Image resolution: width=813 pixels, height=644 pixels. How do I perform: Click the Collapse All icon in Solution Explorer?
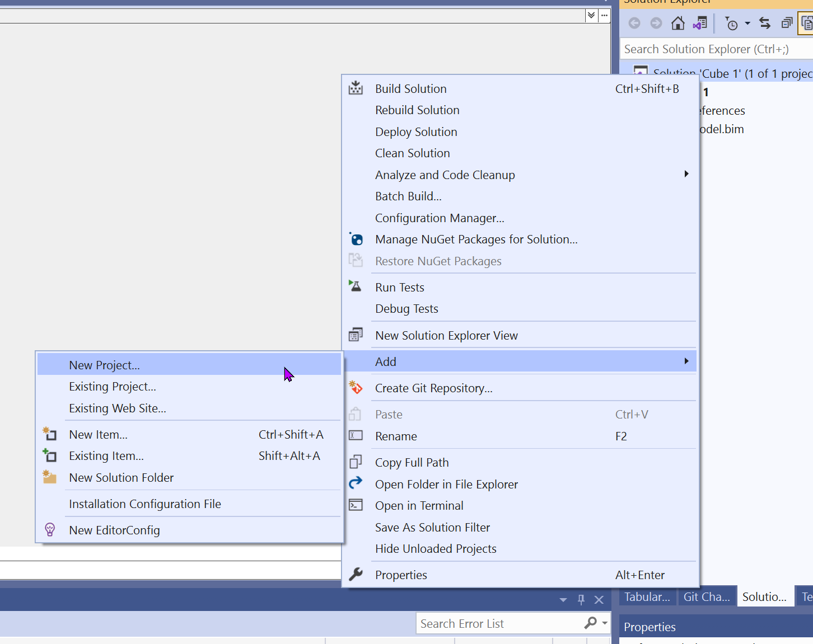pyautogui.click(x=787, y=23)
